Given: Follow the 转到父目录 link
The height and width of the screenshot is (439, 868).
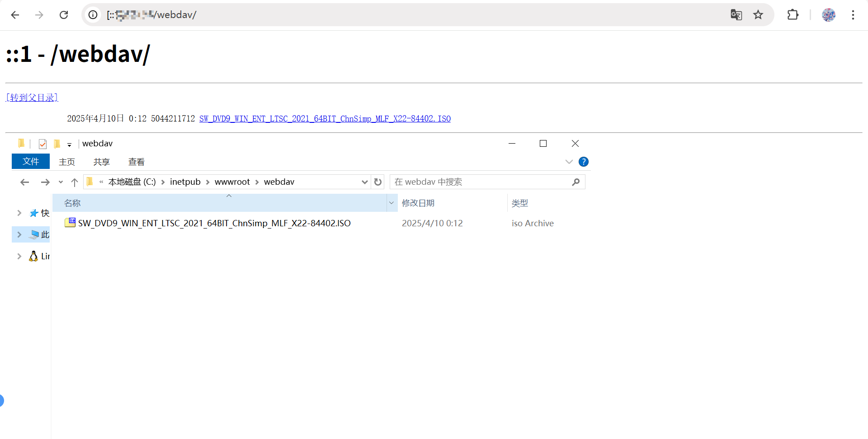Looking at the screenshot, I should [32, 98].
